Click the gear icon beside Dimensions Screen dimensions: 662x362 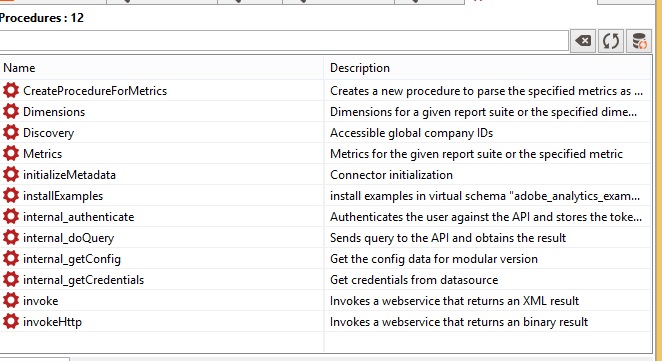[x=11, y=112]
